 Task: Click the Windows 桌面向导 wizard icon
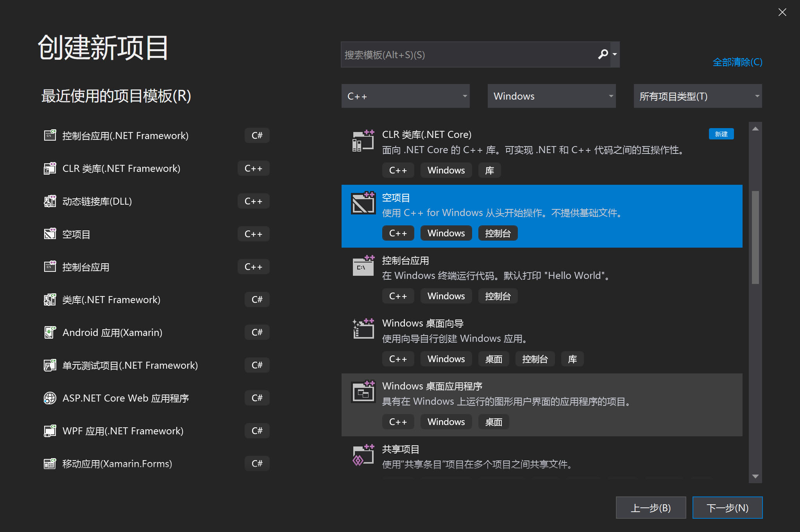[363, 328]
